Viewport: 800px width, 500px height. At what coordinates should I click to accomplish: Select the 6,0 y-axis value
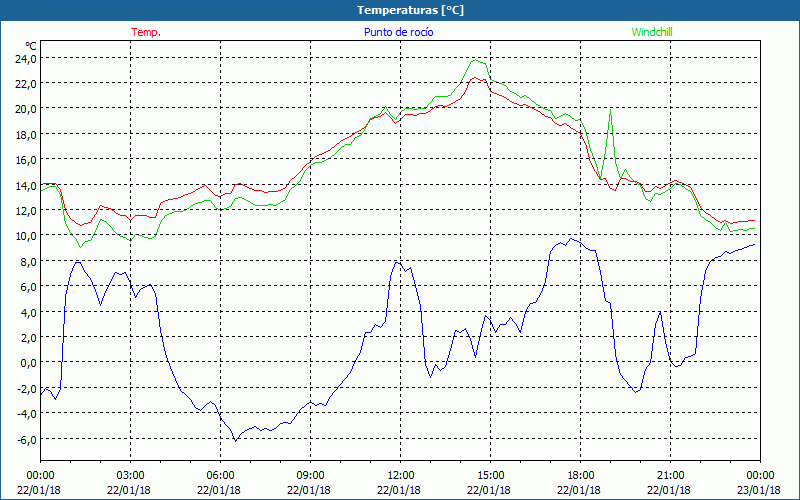point(29,287)
